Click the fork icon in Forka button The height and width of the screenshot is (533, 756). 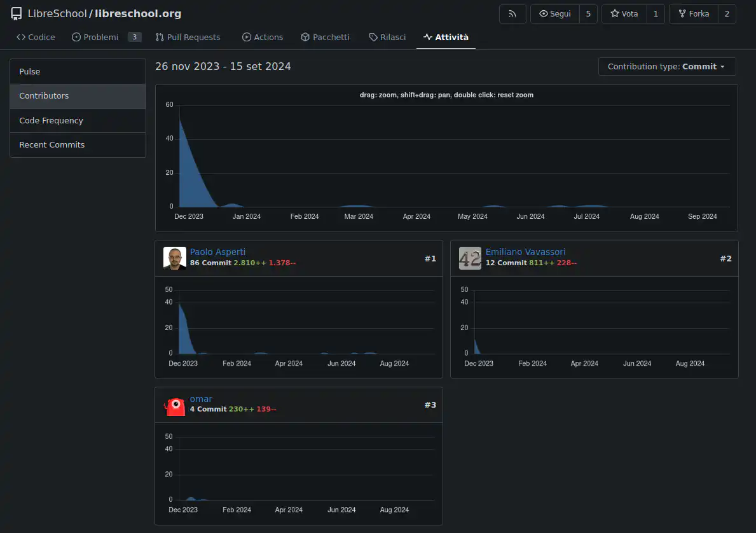pyautogui.click(x=682, y=13)
